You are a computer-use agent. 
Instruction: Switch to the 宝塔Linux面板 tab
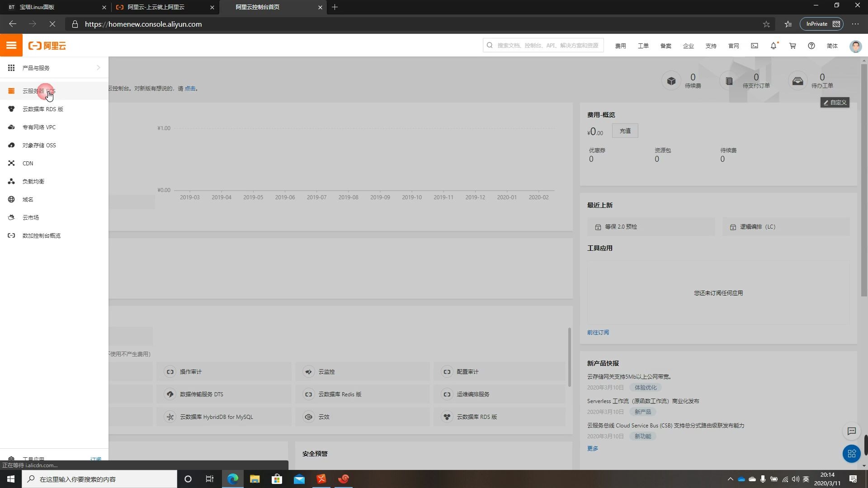click(x=37, y=7)
